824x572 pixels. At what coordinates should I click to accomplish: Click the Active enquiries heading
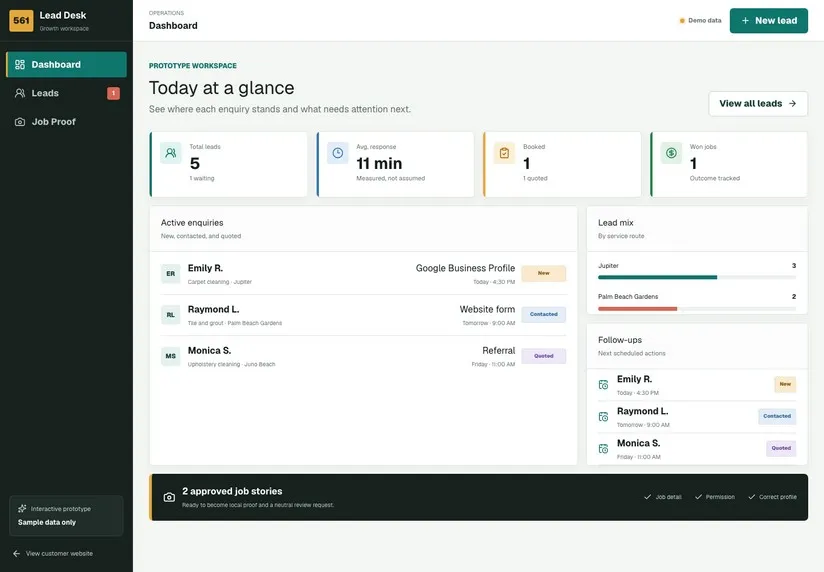pos(192,223)
